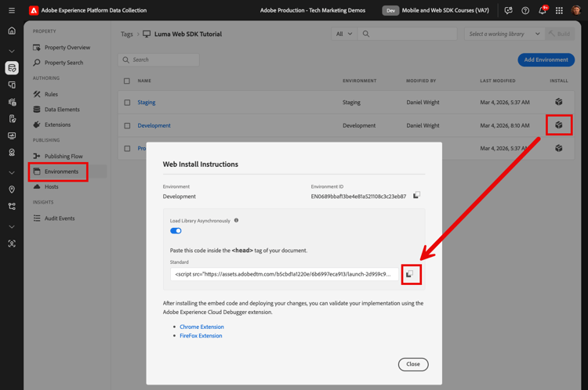The height and width of the screenshot is (390, 588).
Task: Click the info icon beside Load Library Asynchronously
Action: tap(236, 220)
